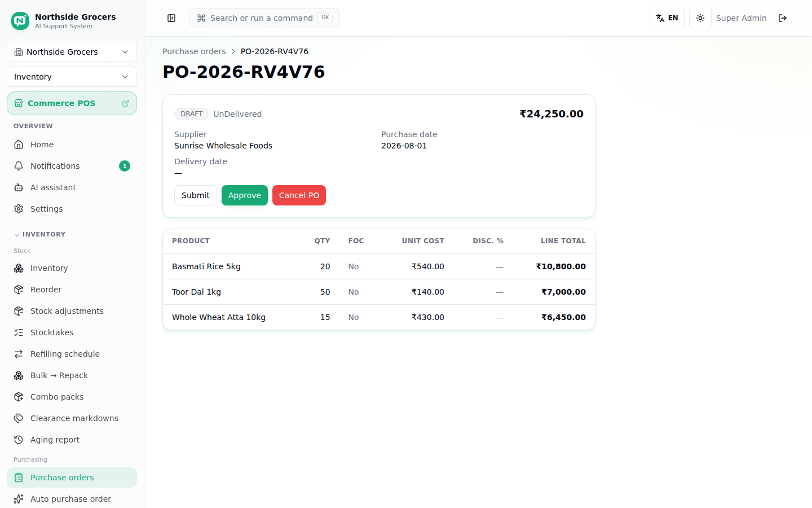This screenshot has height=508, width=812.
Task: Collapse the INVENTORY sidebar section
Action: (39, 234)
